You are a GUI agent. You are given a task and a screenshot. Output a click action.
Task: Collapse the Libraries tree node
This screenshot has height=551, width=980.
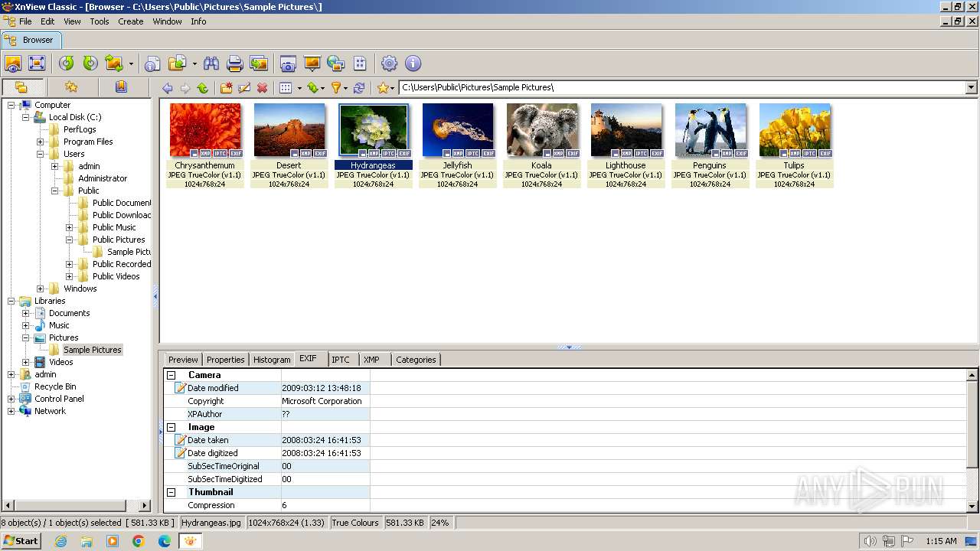(11, 301)
